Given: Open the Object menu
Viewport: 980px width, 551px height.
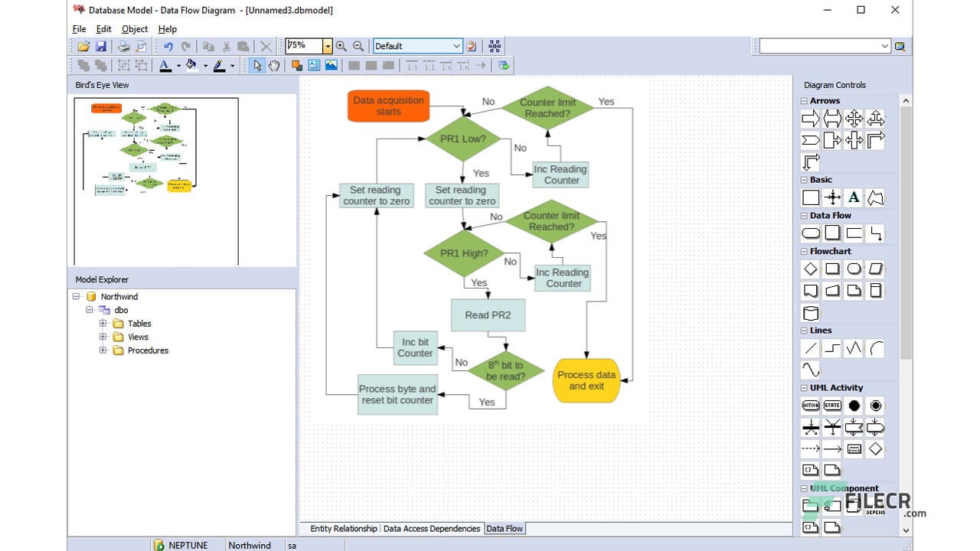Looking at the screenshot, I should [134, 28].
